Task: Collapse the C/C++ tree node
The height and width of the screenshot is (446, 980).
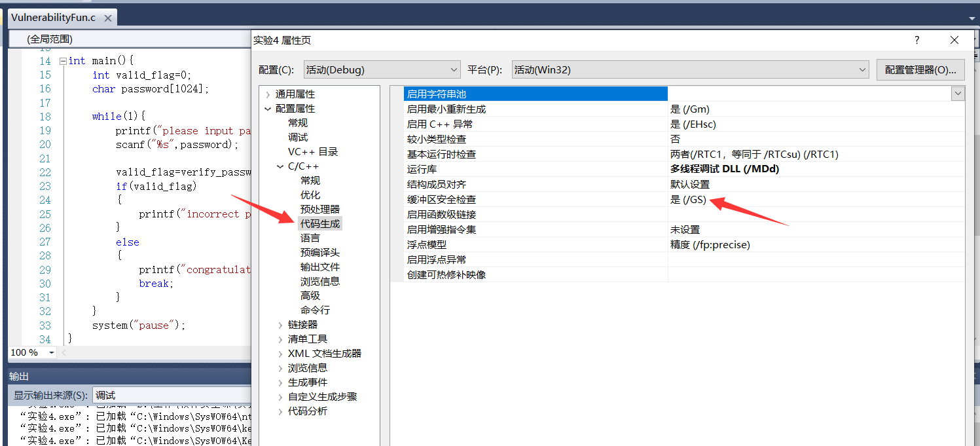Action: tap(281, 166)
